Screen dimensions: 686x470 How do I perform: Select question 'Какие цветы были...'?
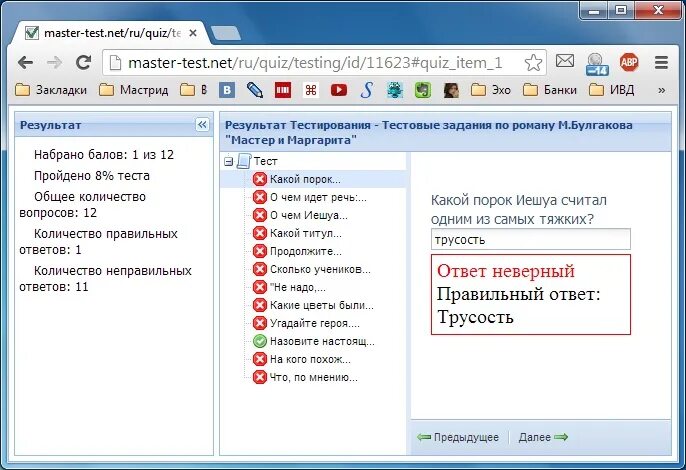(x=314, y=305)
